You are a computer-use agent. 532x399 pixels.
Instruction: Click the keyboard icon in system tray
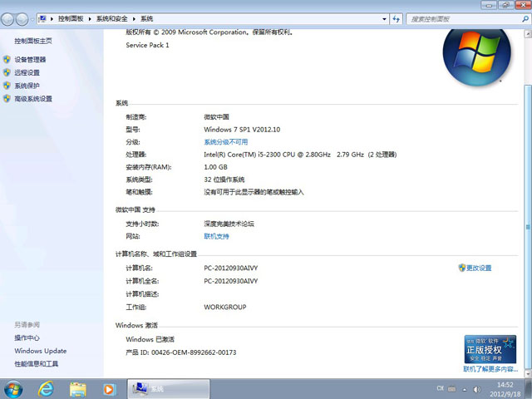(x=452, y=389)
